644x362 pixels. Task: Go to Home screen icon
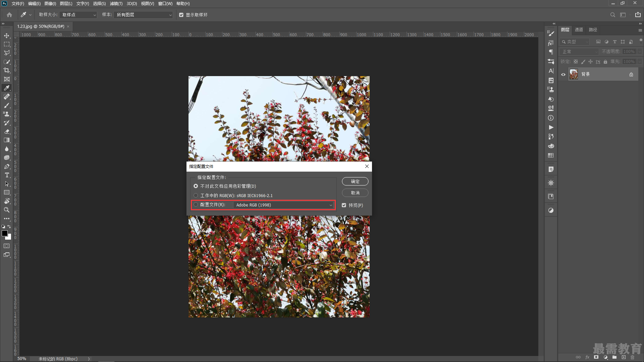(x=9, y=15)
